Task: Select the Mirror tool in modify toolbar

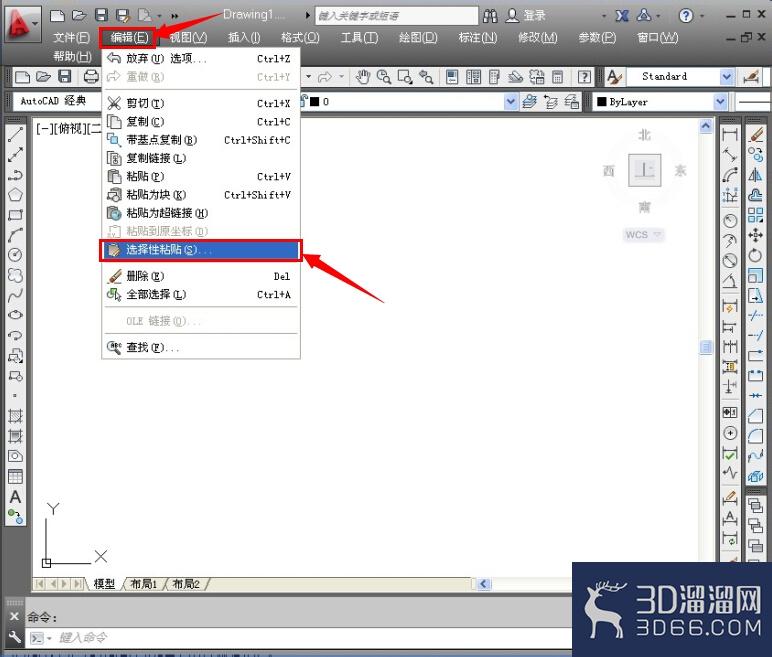Action: click(x=755, y=175)
